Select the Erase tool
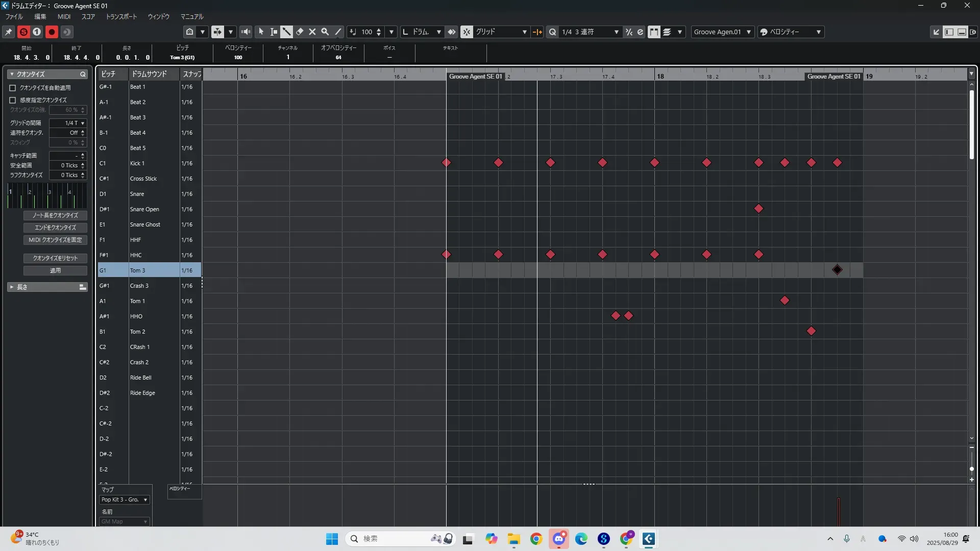The width and height of the screenshot is (980, 551). pyautogui.click(x=300, y=32)
